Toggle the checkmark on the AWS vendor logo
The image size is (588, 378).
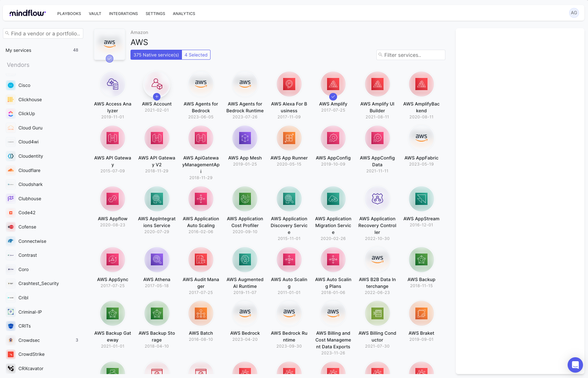click(x=110, y=59)
